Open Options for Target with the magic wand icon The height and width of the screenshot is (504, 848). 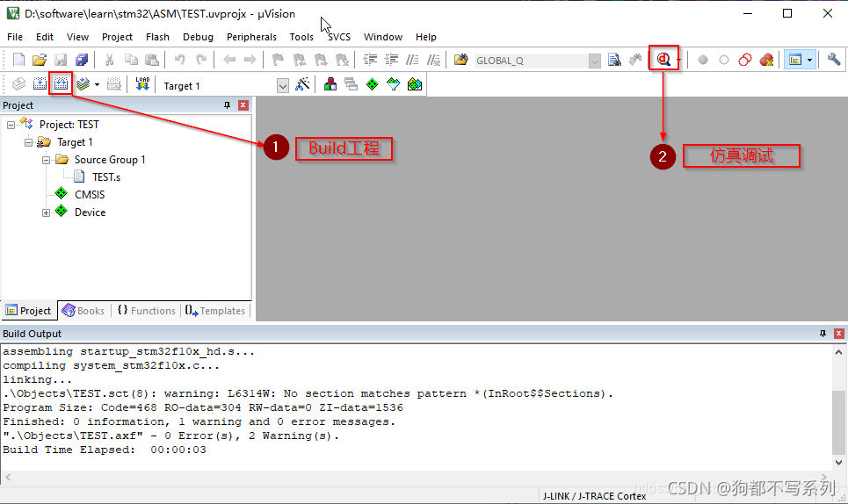pos(302,84)
